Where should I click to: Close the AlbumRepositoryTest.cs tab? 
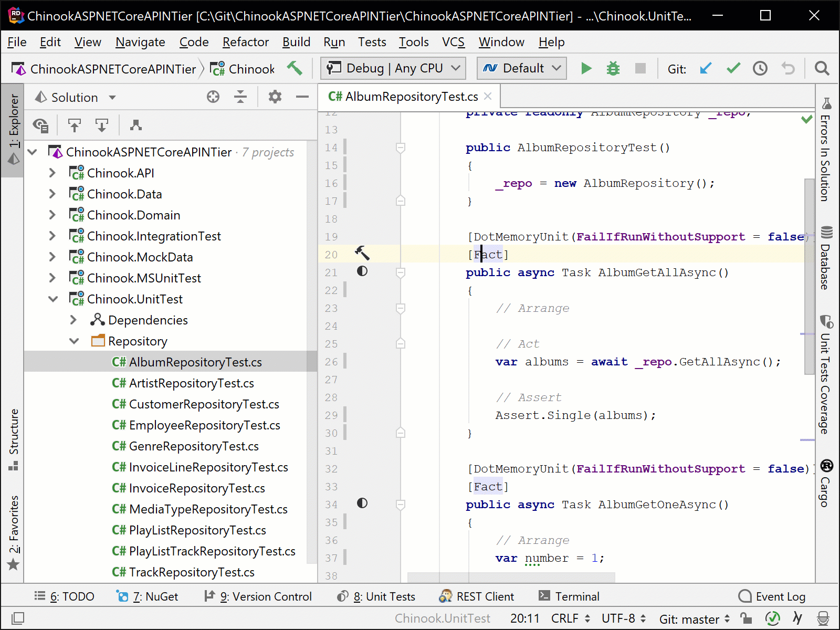tap(488, 96)
